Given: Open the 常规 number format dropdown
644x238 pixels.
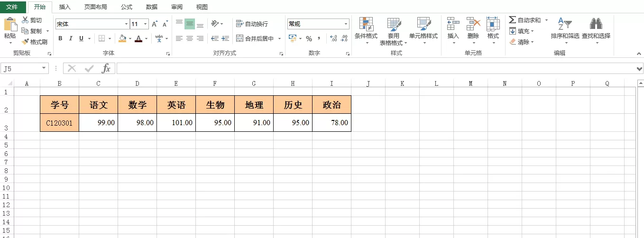Looking at the screenshot, I should click(x=346, y=24).
